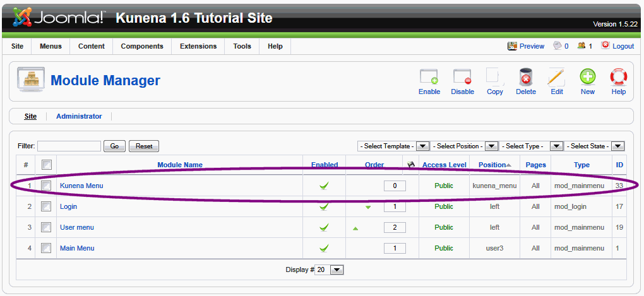644x296 pixels.
Task: Move Login module down with arrow
Action: [x=368, y=207]
